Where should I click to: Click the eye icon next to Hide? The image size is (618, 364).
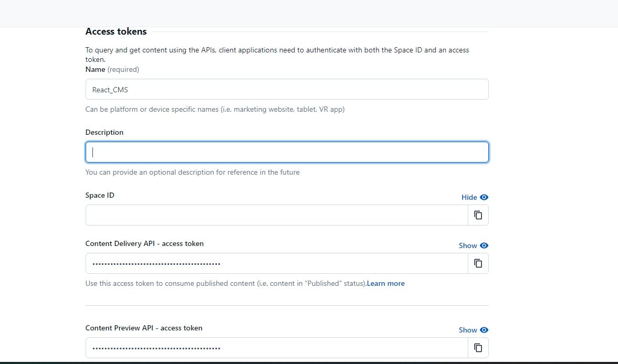coord(484,197)
